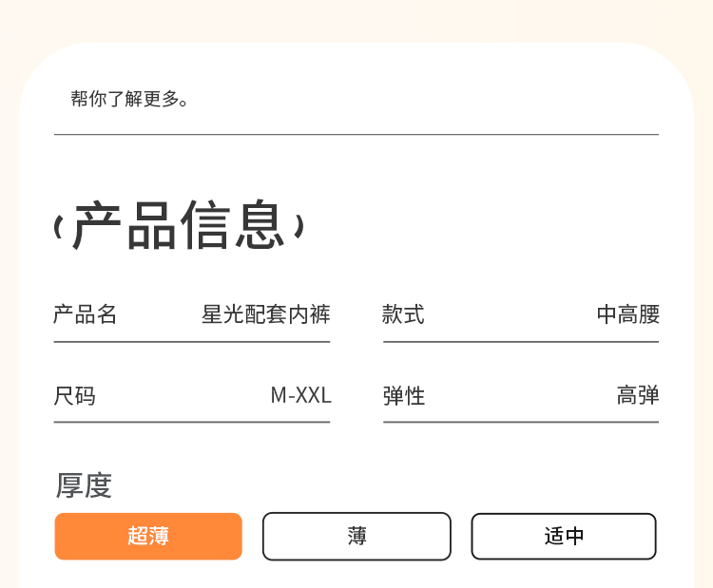Viewport: 713px width, 588px height.
Task: Click the left bracket beside 产品信息
Action: (59, 227)
